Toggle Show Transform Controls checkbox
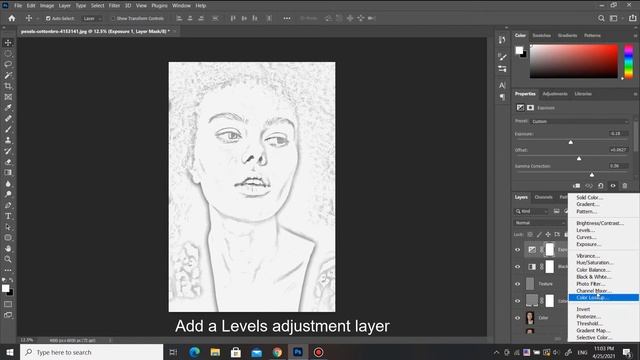Image resolution: width=640 pixels, height=360 pixels. click(113, 18)
